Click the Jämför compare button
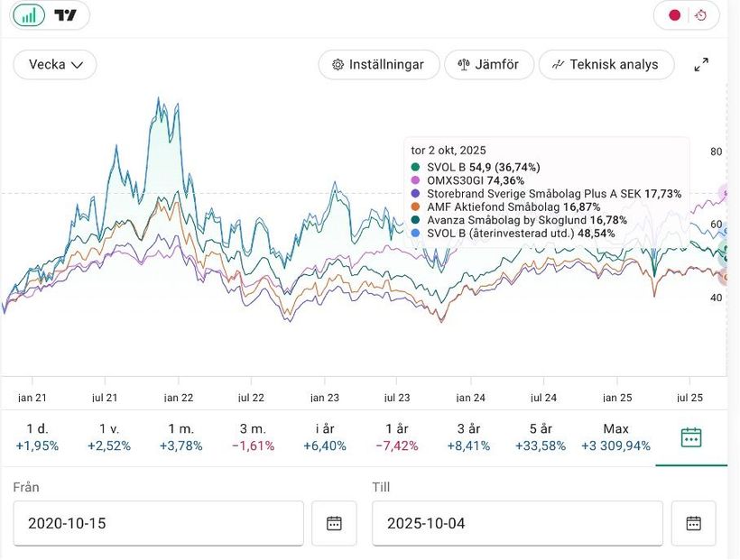 coord(488,65)
